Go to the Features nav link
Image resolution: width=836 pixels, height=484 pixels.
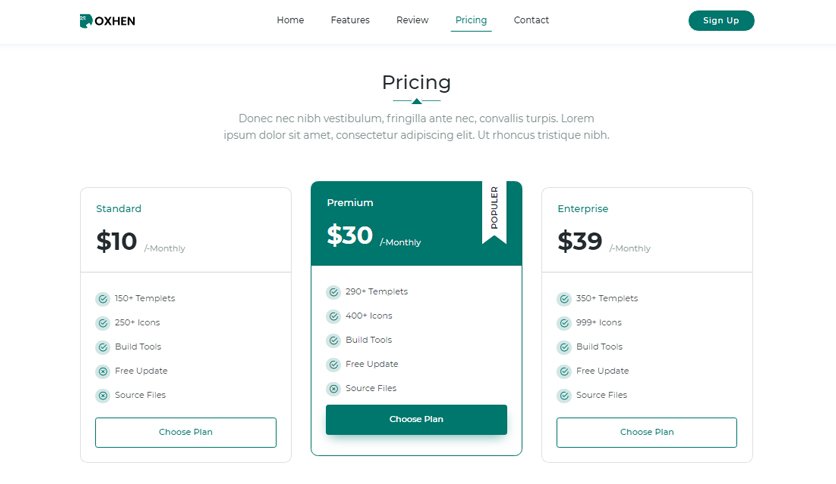(x=350, y=20)
